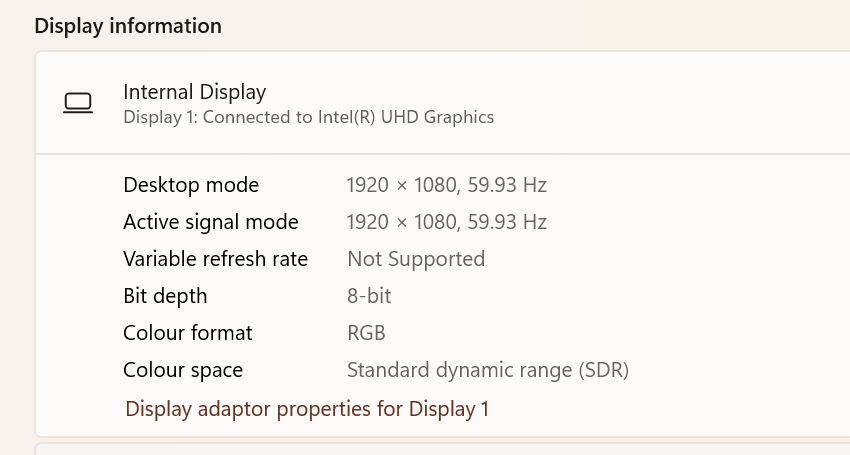Click the 8-bit value
The width and height of the screenshot is (850, 455).
369,296
